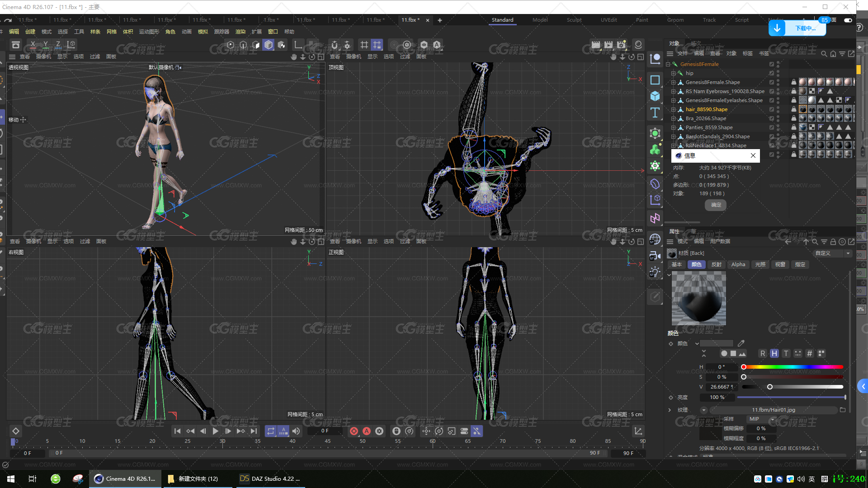The image size is (868, 488).
Task: Switch to the 基本 material tab
Action: [x=677, y=264]
